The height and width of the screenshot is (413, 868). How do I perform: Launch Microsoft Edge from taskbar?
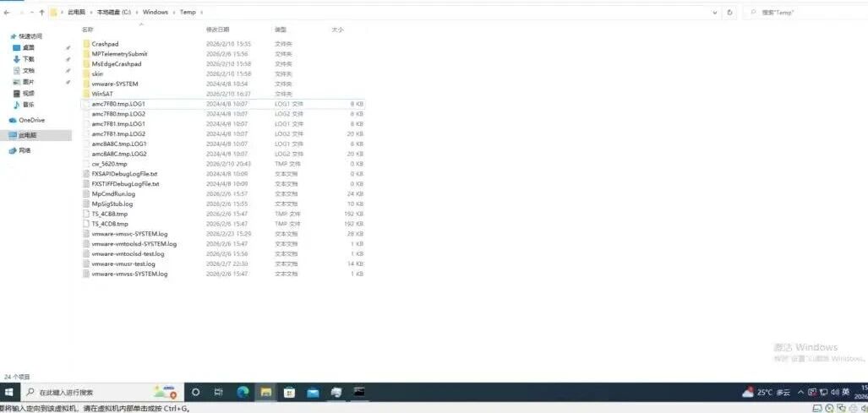(243, 392)
